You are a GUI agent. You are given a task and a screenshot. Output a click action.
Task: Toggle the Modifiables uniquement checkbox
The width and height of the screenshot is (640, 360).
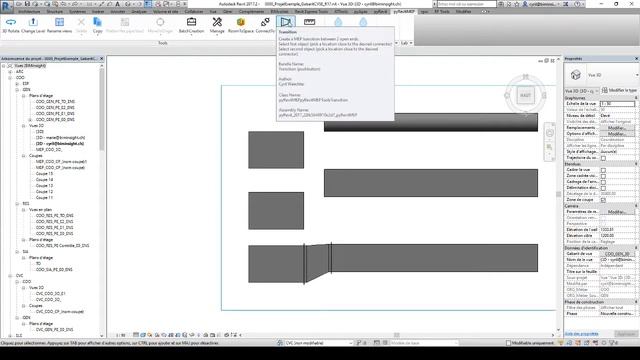click(x=508, y=343)
